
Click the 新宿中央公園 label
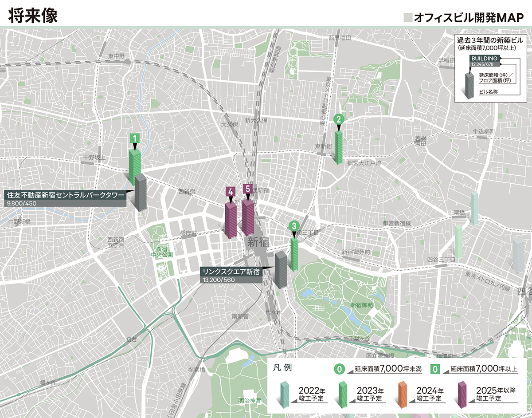(x=161, y=252)
